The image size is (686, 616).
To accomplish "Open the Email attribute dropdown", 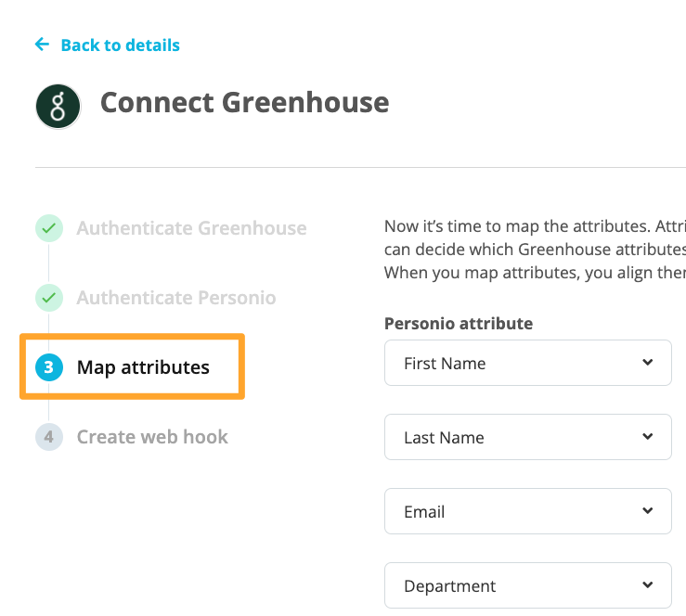I will (528, 511).
